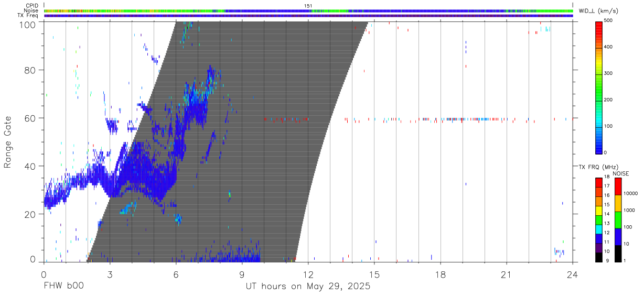Click the Range Gate tick 40
The width and height of the screenshot is (644, 297).
click(x=29, y=166)
